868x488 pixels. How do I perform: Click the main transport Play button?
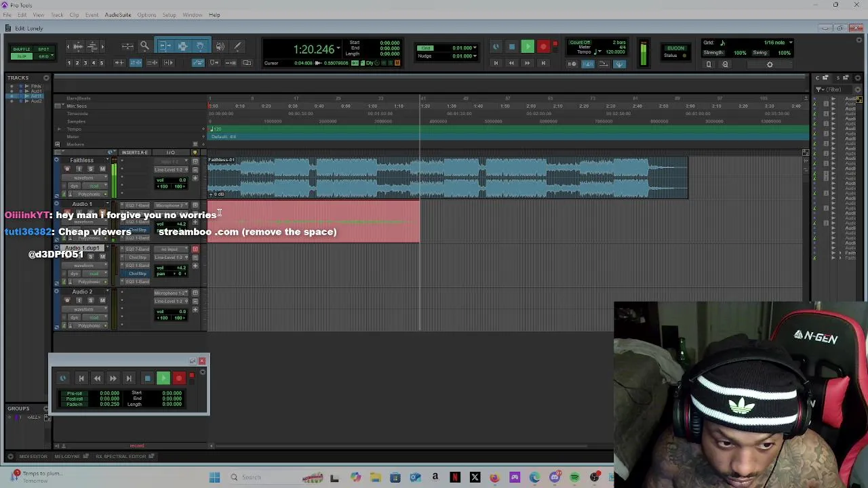528,47
